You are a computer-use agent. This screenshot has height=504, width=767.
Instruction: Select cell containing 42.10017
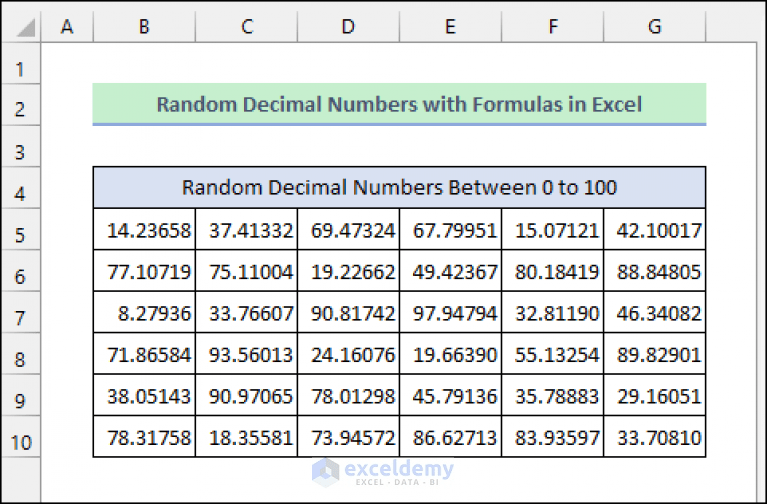pyautogui.click(x=655, y=229)
